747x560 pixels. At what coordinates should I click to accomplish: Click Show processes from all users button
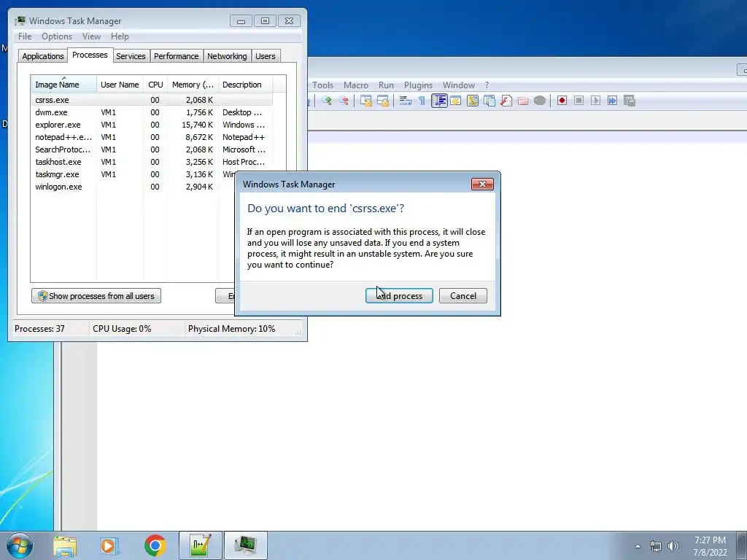(96, 296)
